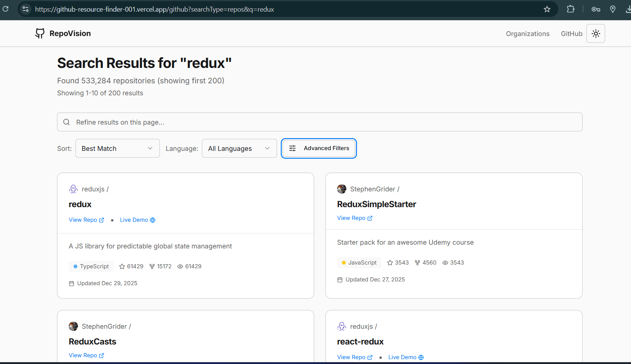Click the star icon showing 3543
Image resolution: width=631 pixels, height=364 pixels.
(390, 263)
